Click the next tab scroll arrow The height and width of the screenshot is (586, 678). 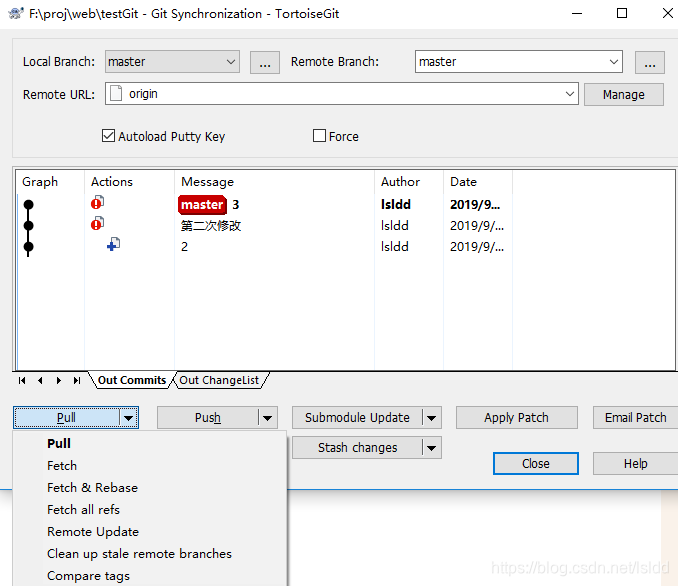point(58,381)
